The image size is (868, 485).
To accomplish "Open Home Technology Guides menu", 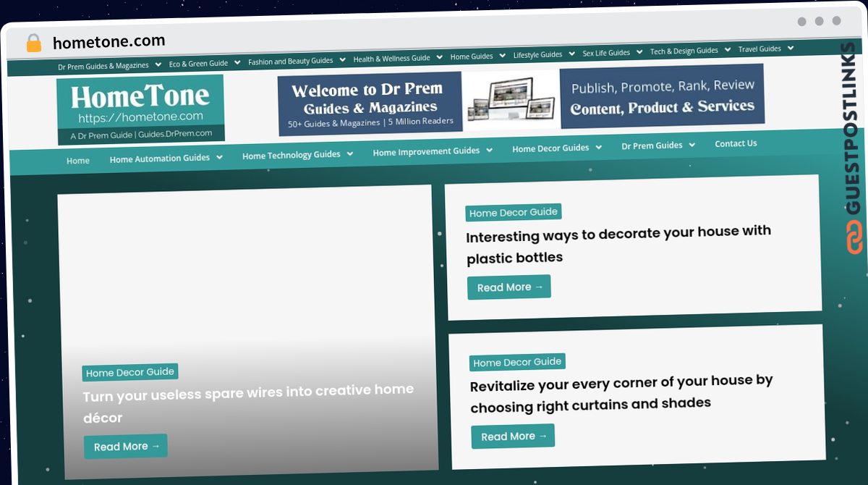I will pyautogui.click(x=291, y=155).
